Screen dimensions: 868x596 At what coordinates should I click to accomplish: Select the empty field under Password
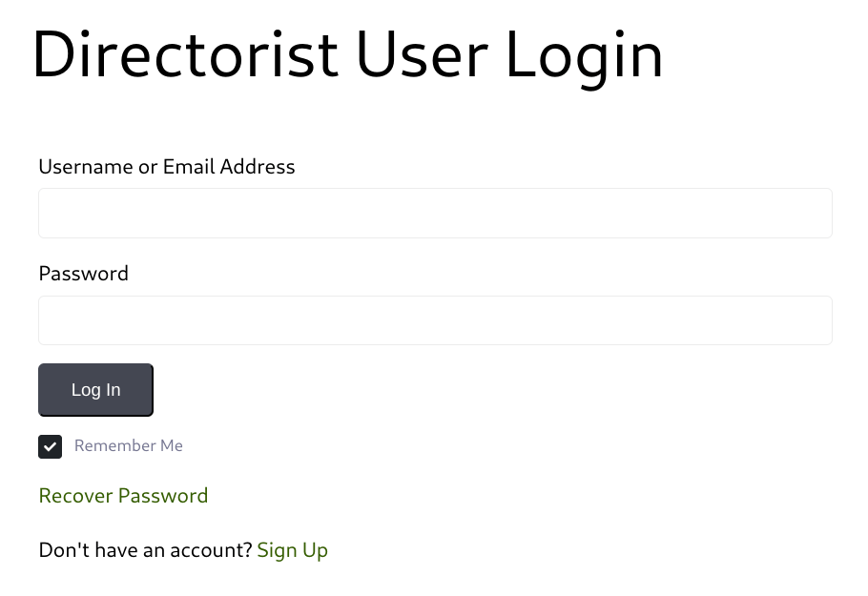[435, 320]
